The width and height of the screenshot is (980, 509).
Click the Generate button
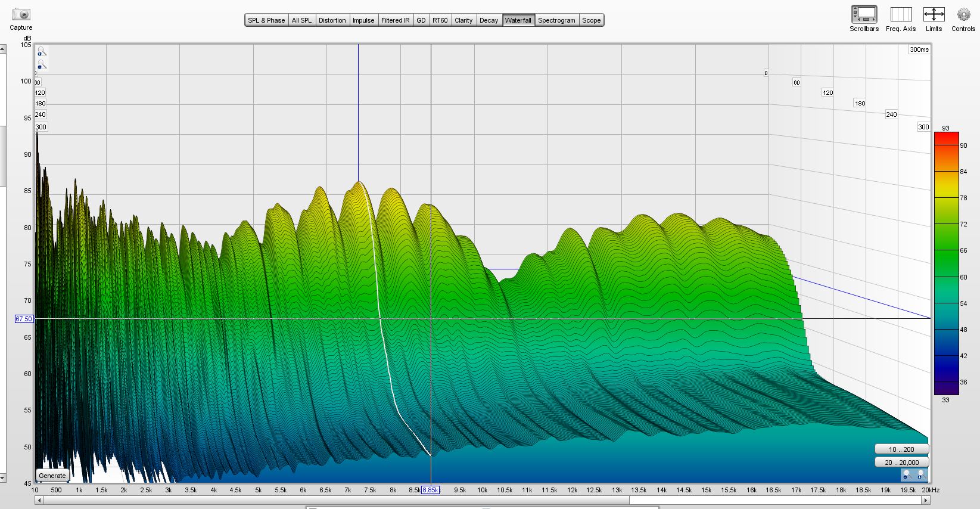tap(52, 476)
